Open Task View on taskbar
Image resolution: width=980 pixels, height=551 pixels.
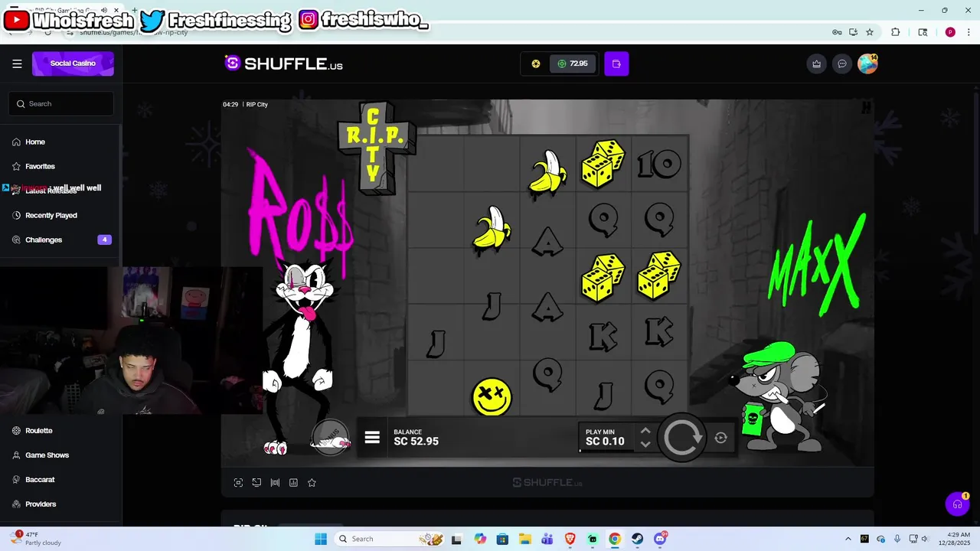pyautogui.click(x=457, y=539)
